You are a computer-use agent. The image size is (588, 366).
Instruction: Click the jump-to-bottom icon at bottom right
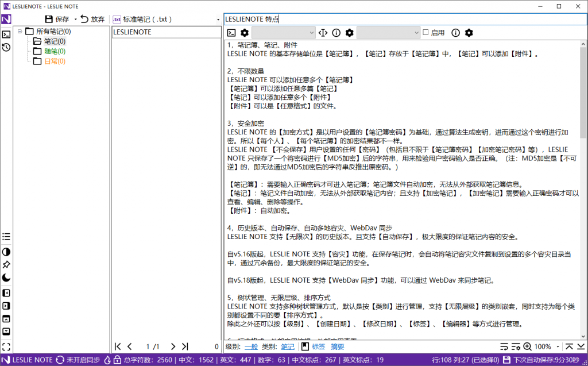click(581, 346)
